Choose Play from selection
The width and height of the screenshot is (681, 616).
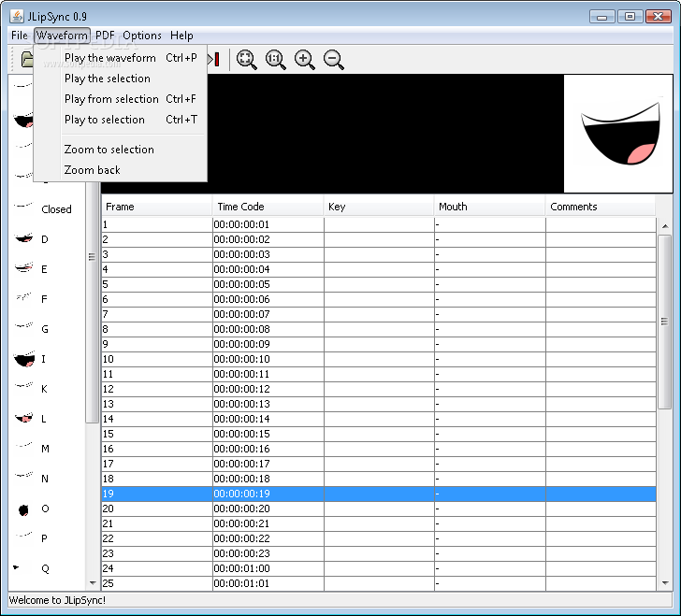click(121, 99)
